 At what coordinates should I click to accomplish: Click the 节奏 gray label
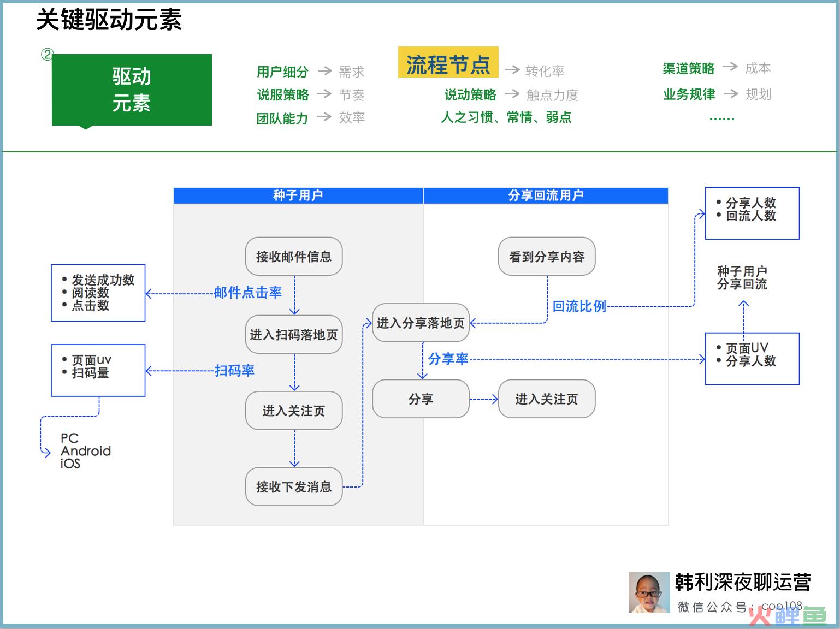pyautogui.click(x=352, y=95)
